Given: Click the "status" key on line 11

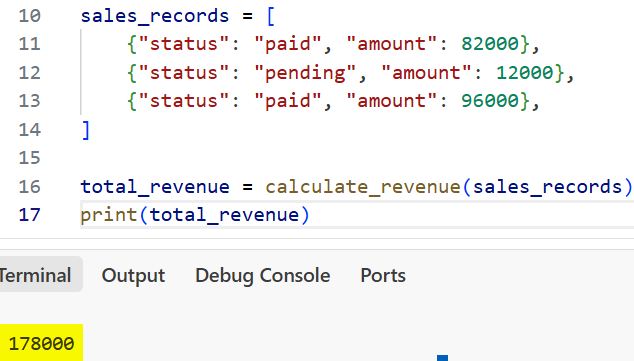Looking at the screenshot, I should point(184,44).
